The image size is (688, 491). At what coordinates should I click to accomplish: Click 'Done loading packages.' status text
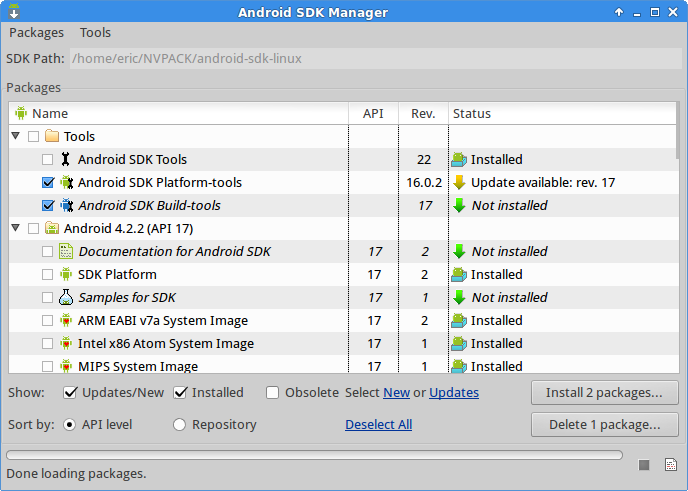point(76,473)
